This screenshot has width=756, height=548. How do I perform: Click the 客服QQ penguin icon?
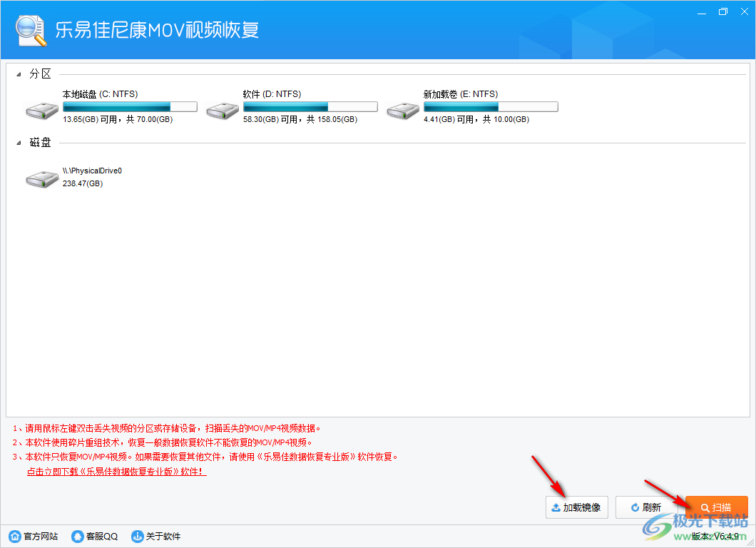(77, 536)
